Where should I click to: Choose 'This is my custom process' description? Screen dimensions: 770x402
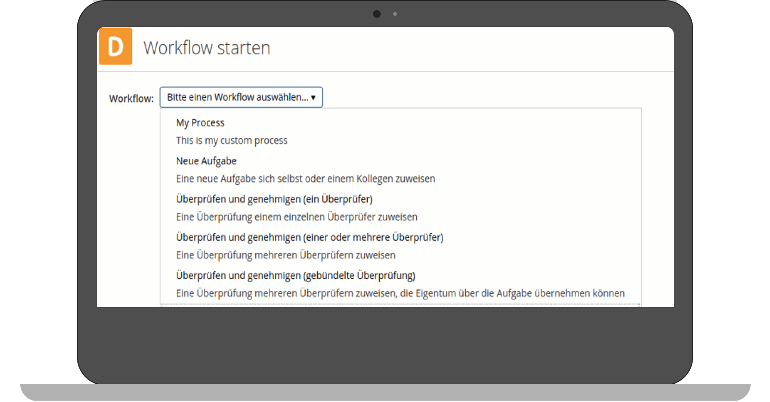(x=232, y=140)
